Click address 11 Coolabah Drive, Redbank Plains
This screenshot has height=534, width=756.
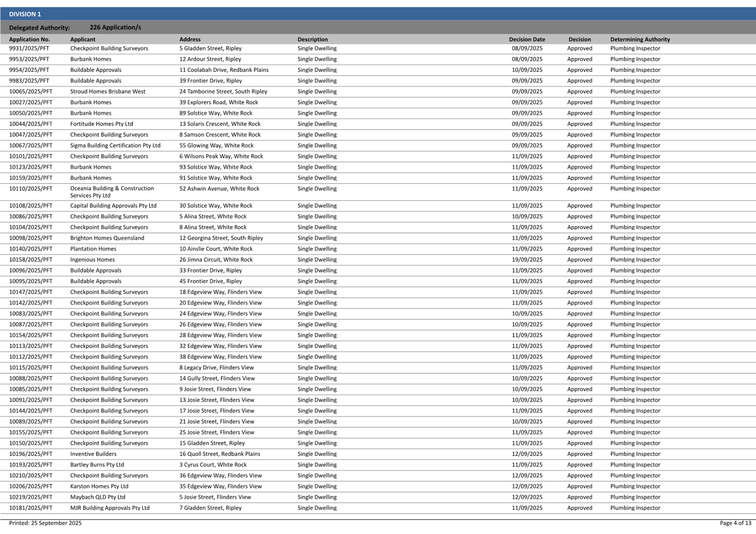(x=224, y=70)
